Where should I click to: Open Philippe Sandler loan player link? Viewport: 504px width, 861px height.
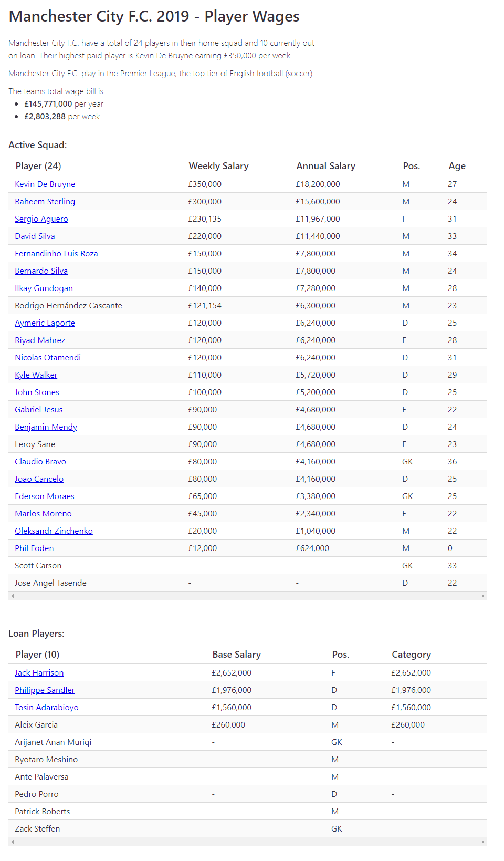click(45, 690)
